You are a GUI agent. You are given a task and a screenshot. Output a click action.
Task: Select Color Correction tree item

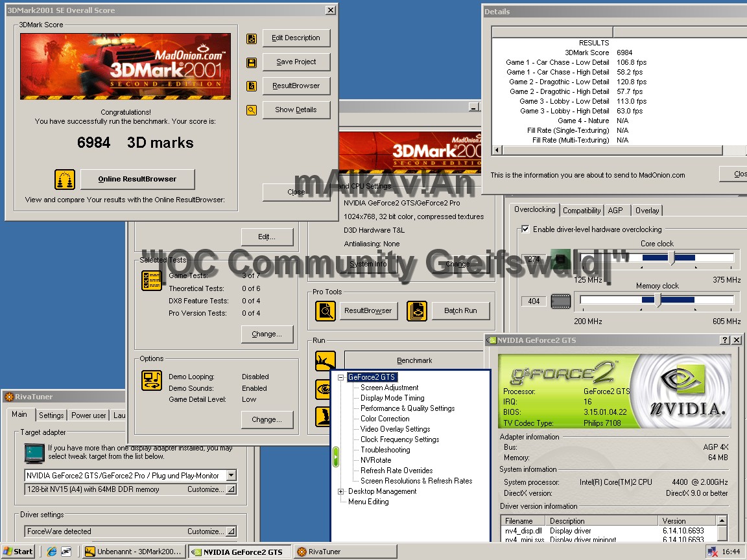tap(385, 419)
